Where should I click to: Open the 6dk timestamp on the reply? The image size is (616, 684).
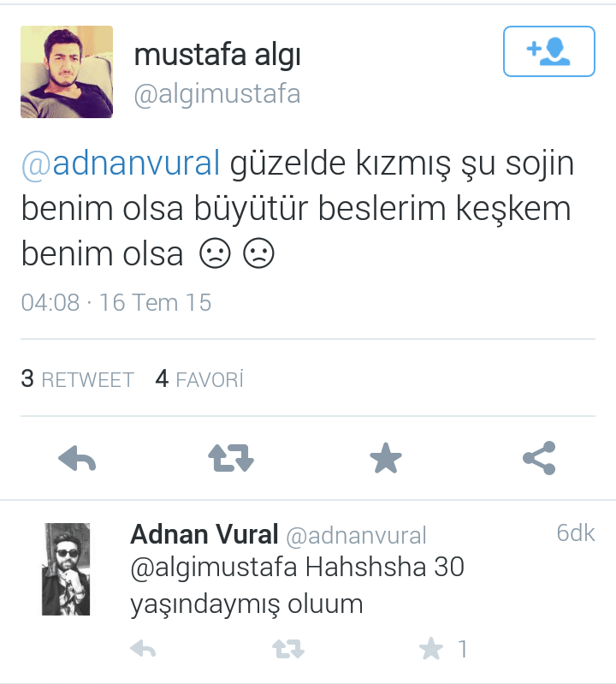pos(576,533)
